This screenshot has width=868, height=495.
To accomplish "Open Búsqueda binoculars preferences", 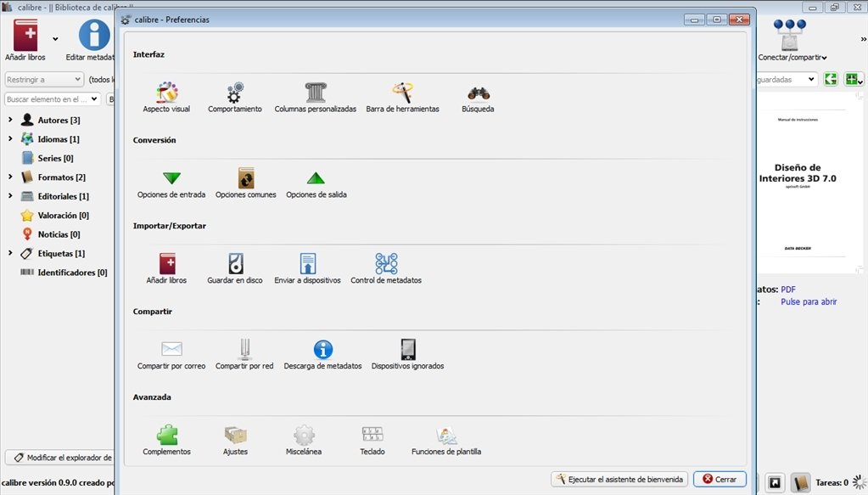I will coord(478,98).
